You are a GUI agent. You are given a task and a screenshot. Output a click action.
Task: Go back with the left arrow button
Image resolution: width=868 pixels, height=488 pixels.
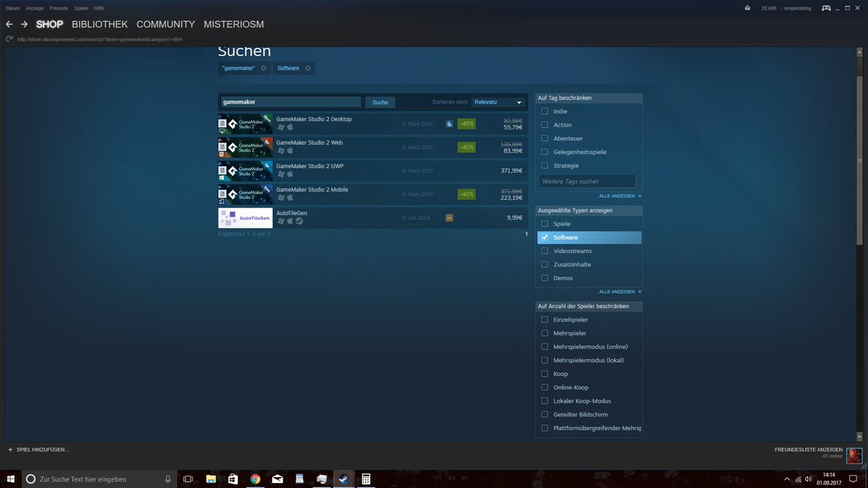(x=9, y=25)
